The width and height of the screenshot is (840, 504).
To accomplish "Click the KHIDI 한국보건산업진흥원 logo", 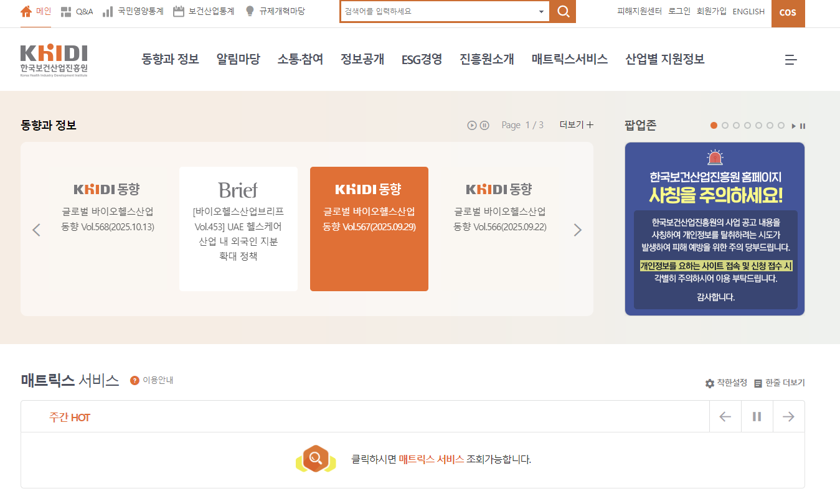I will click(x=54, y=60).
